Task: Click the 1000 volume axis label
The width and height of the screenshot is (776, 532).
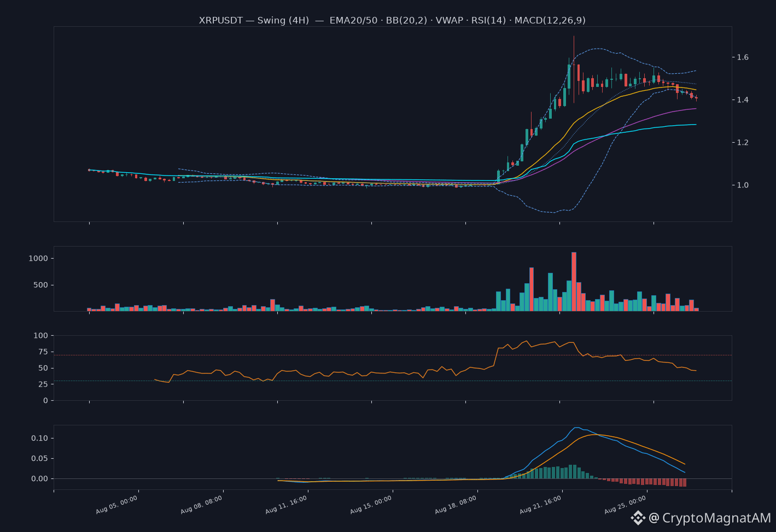Action: (38, 258)
